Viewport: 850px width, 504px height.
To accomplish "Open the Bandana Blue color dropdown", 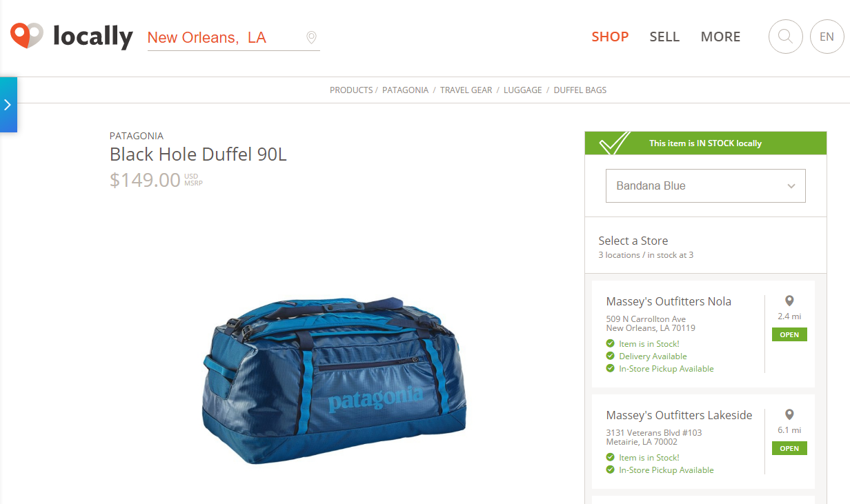I will click(x=705, y=185).
